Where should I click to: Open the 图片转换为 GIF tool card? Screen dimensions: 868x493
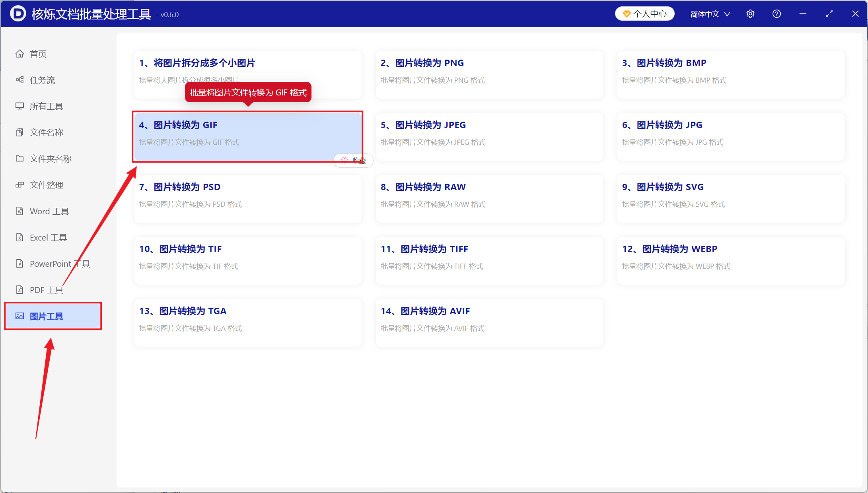[x=248, y=137]
